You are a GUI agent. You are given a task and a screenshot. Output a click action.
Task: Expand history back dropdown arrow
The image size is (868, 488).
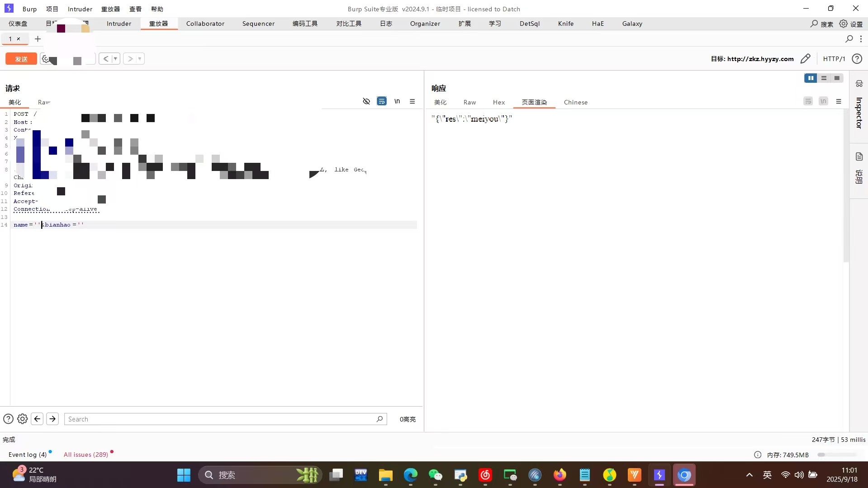click(x=116, y=59)
